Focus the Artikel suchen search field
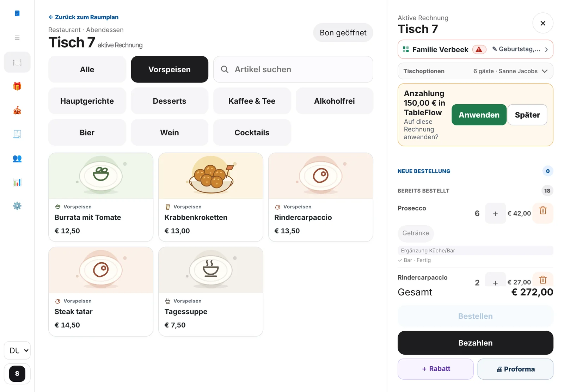Image resolution: width=564 pixels, height=392 pixels. point(293,69)
